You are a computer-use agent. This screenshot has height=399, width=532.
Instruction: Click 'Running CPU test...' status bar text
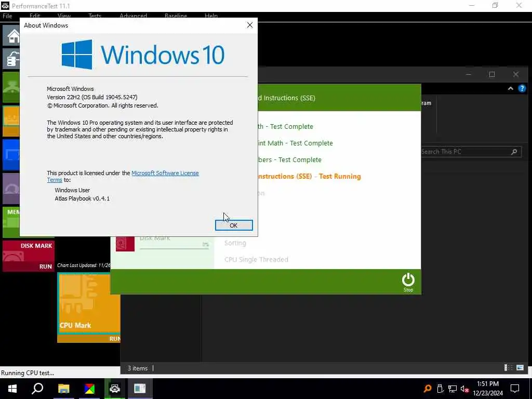(x=28, y=373)
